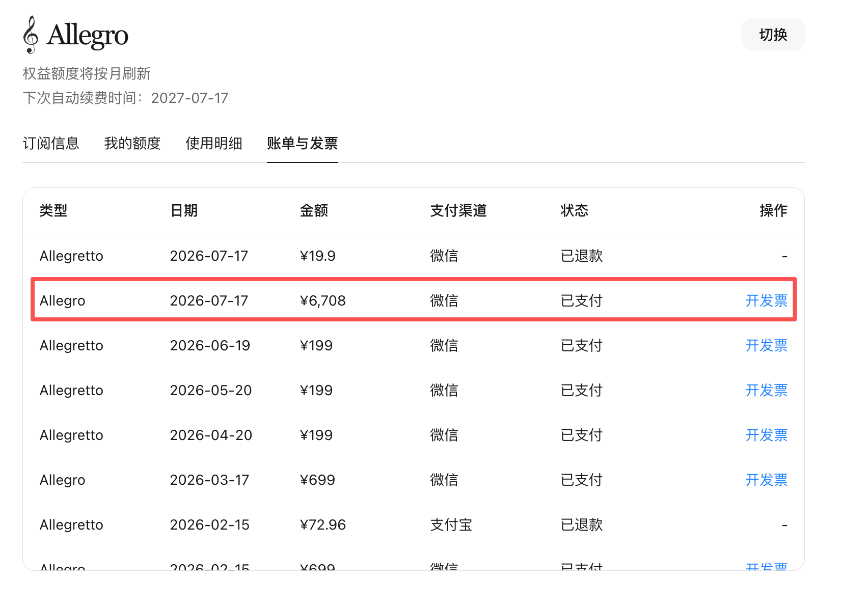Image resolution: width=868 pixels, height=607 pixels.
Task: Click the date 2026-03-17
Action: (x=209, y=480)
